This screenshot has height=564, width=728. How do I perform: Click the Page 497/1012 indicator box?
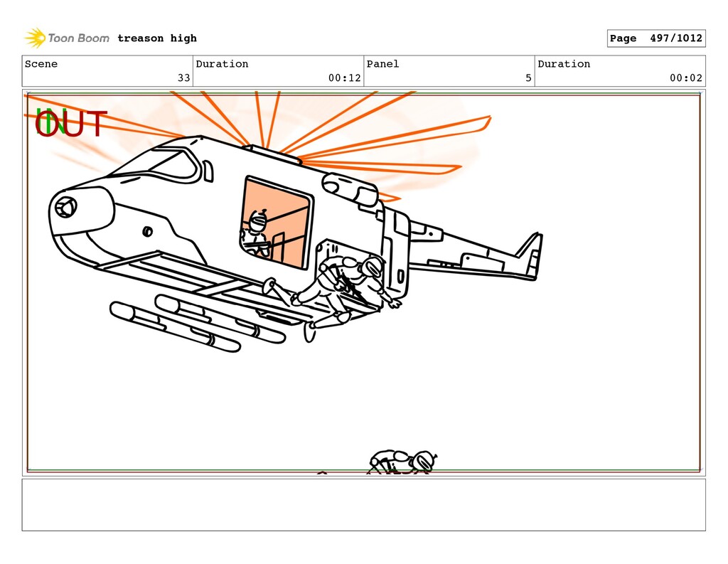656,38
